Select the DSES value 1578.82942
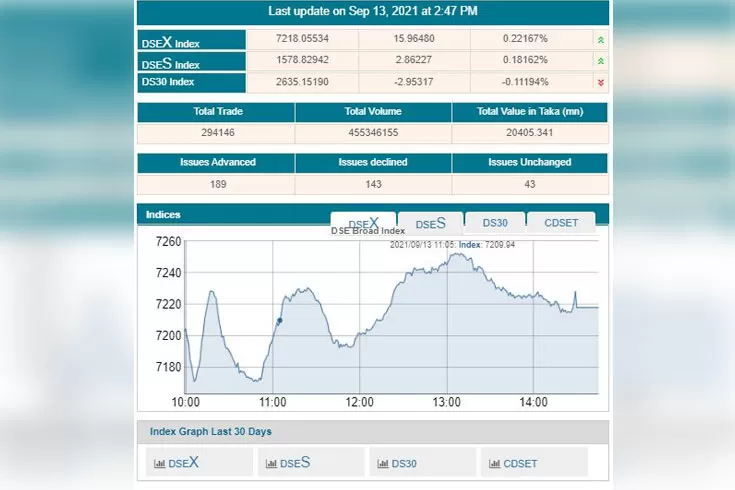 302,60
